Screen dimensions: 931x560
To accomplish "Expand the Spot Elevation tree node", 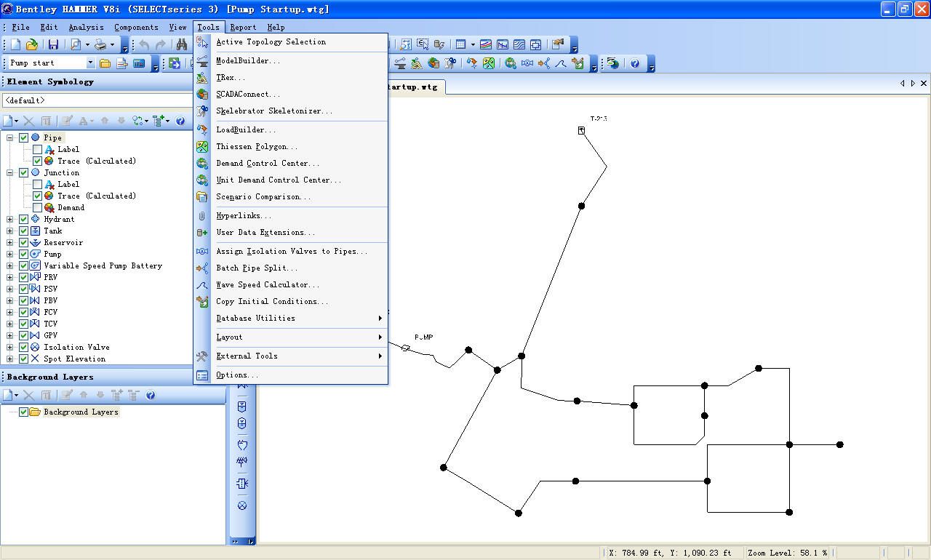I will tap(10, 359).
